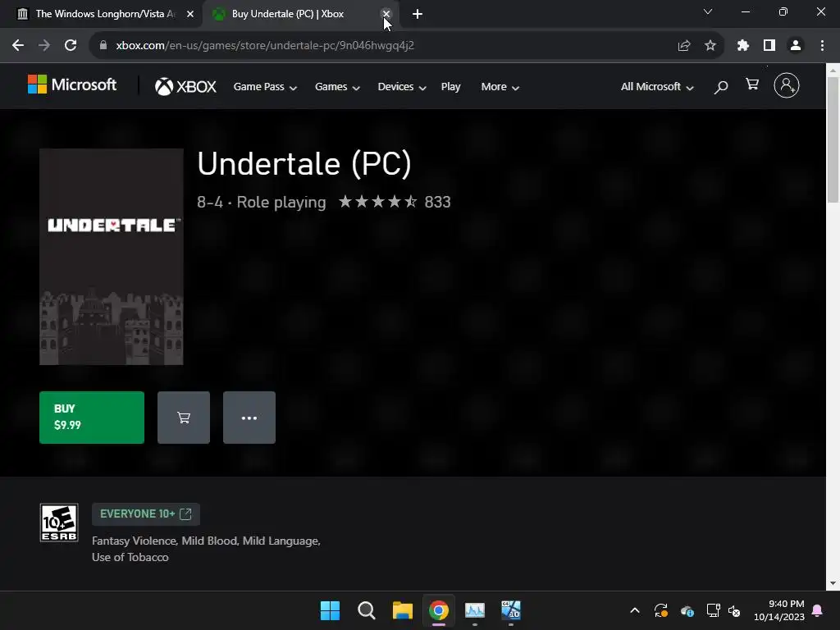
Task: Open the taskbar app with 10 badge
Action: (x=511, y=610)
